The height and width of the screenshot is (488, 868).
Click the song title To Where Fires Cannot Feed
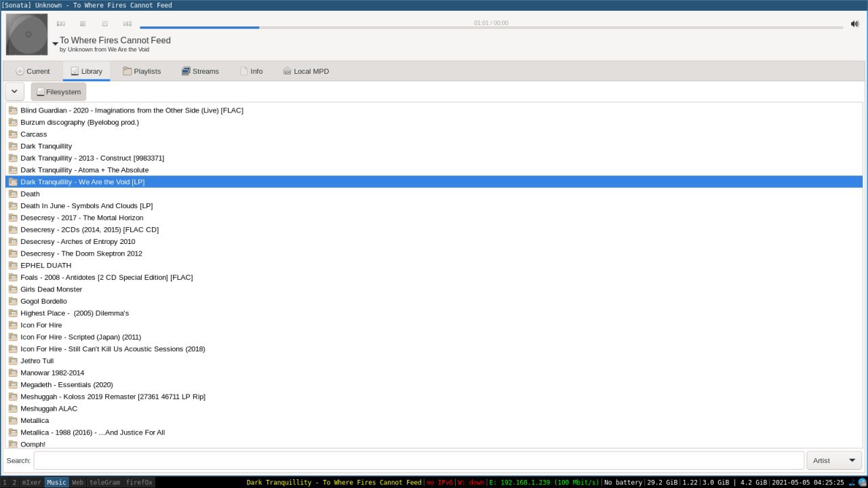coord(115,41)
